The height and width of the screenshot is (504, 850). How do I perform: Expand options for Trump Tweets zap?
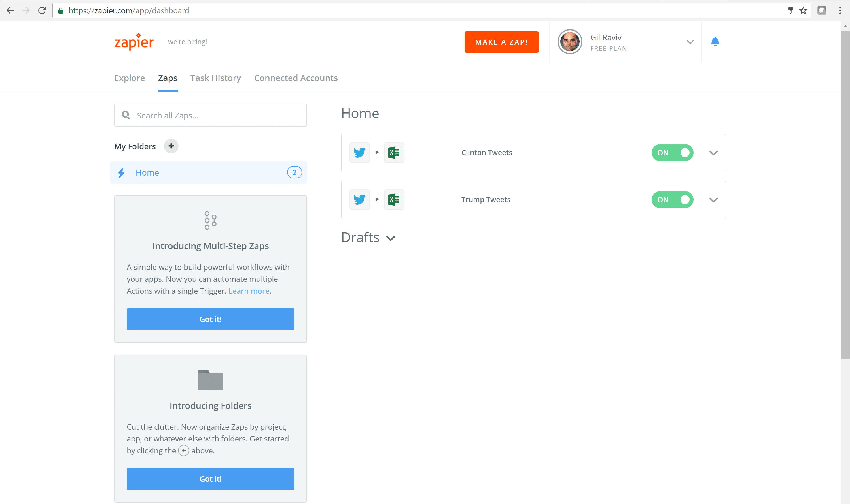coord(713,200)
